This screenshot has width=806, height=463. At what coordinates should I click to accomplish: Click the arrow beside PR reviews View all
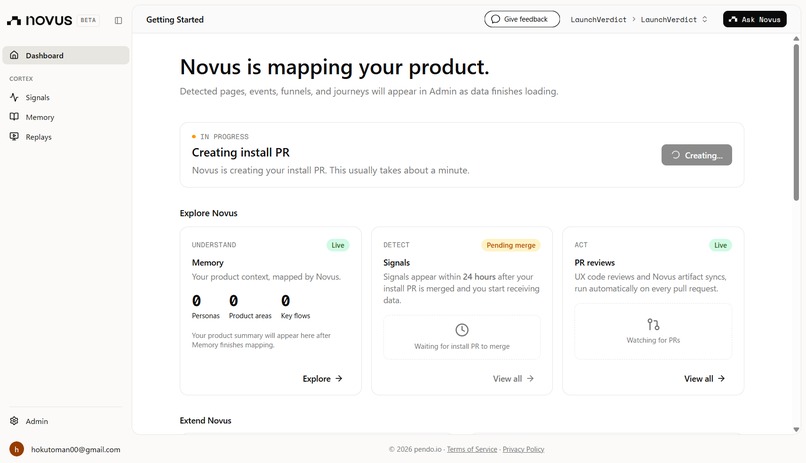721,379
